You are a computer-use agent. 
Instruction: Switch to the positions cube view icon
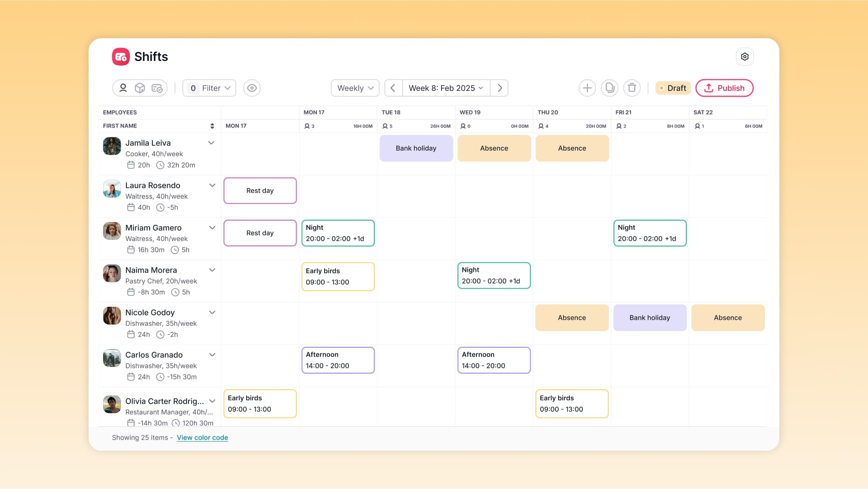pyautogui.click(x=140, y=88)
